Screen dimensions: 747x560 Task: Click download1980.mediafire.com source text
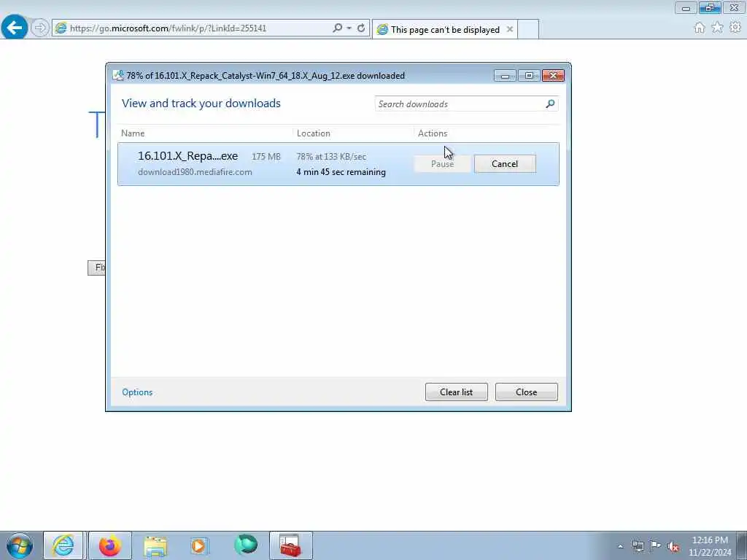195,172
